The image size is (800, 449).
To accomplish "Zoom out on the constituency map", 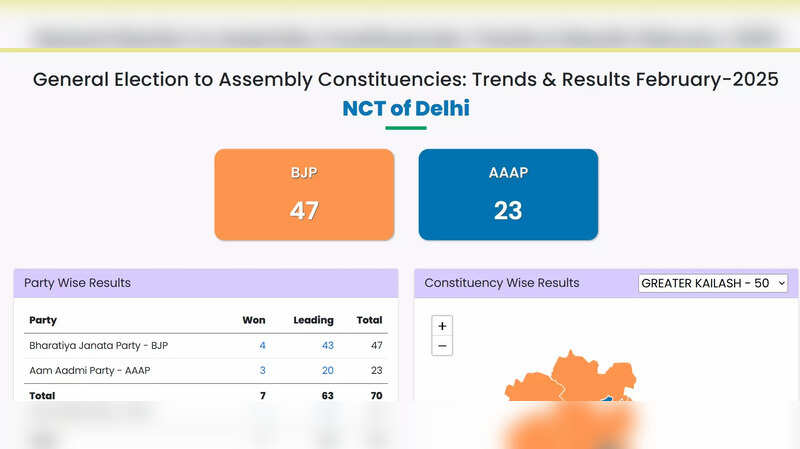I will tap(443, 346).
